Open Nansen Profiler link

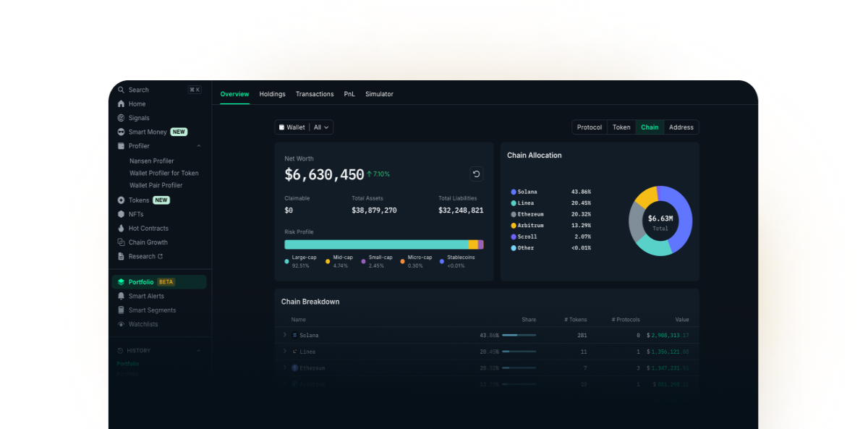tap(152, 161)
